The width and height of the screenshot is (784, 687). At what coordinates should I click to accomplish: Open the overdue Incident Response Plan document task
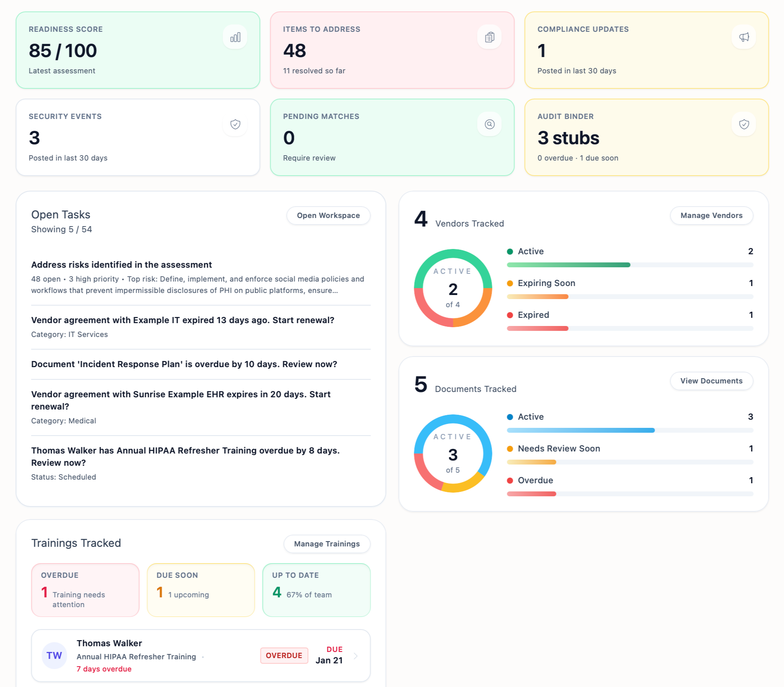coord(184,364)
